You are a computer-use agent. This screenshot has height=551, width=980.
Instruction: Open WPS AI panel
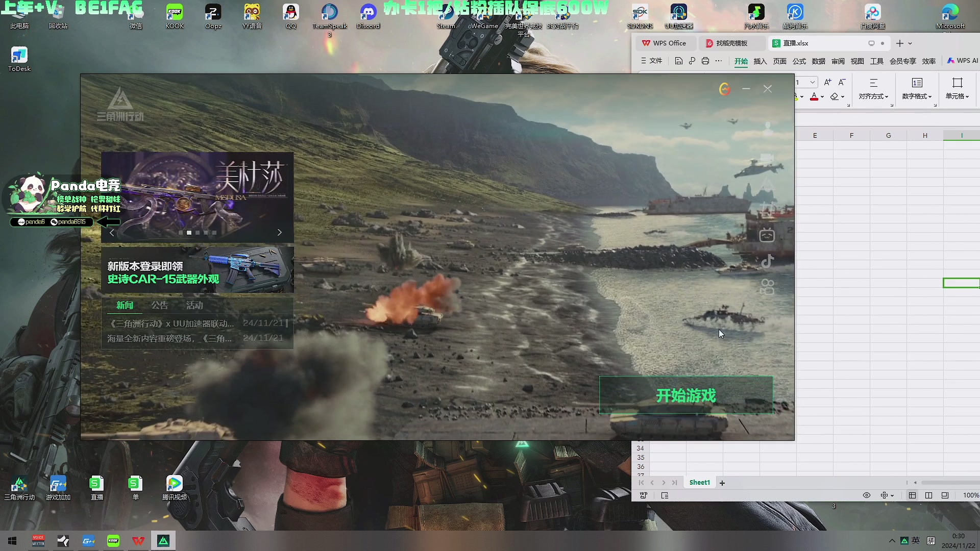pos(963,61)
